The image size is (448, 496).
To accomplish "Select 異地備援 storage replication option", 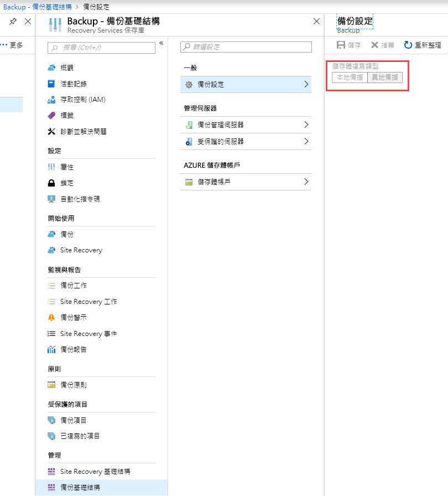I will click(x=385, y=77).
